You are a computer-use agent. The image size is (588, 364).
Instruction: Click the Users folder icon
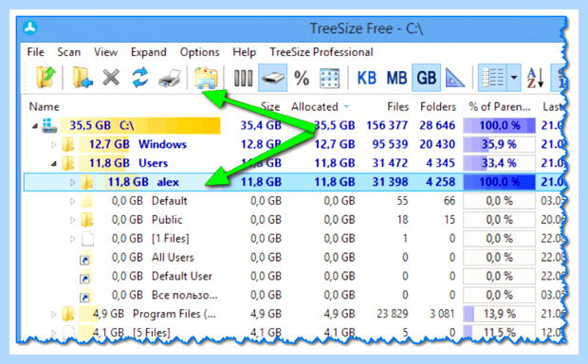coord(68,163)
